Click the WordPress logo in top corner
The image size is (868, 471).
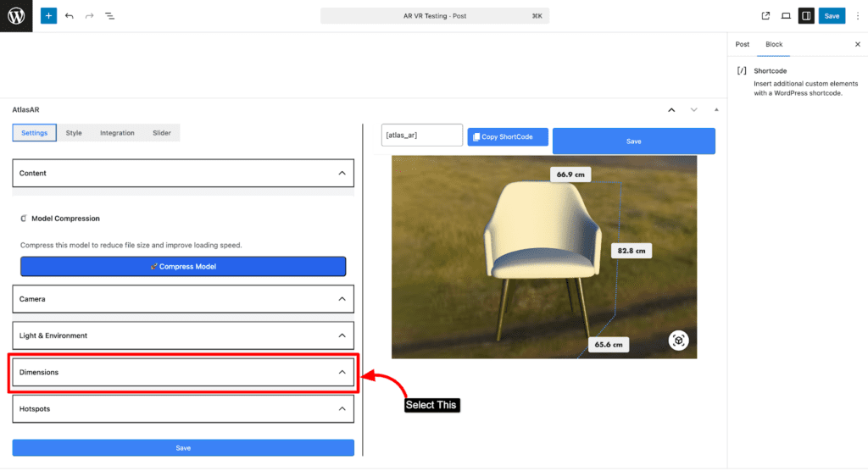16,16
